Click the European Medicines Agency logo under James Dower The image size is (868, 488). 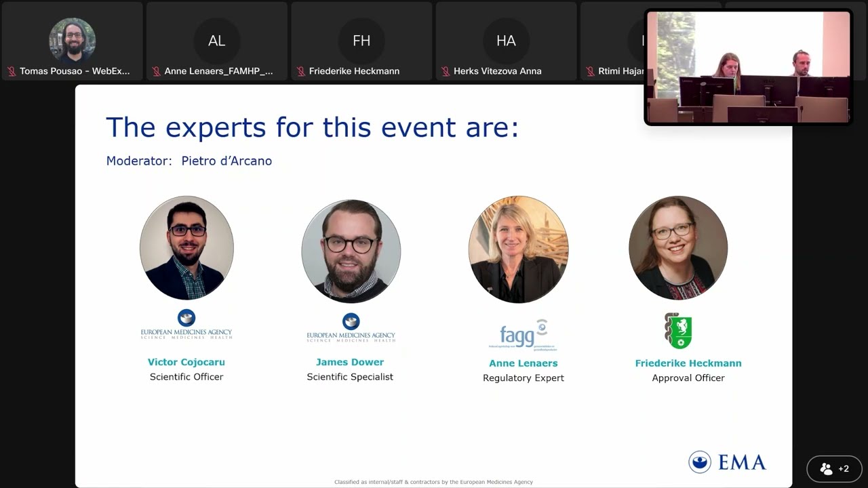point(351,327)
